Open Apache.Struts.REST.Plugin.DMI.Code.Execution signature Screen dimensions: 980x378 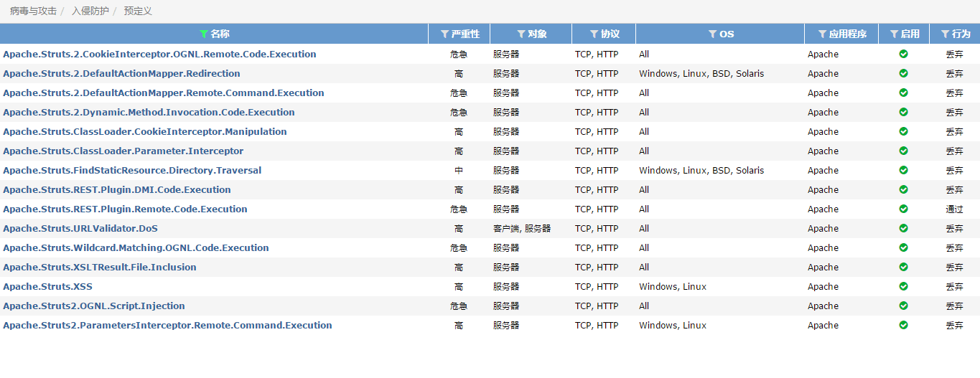click(117, 189)
